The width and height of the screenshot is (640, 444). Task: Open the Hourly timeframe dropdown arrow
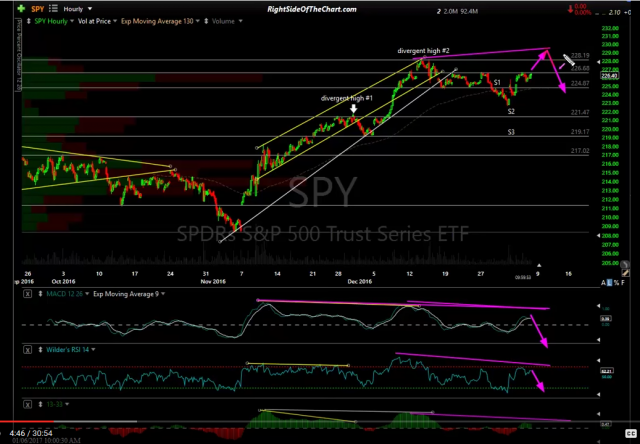pos(90,9)
